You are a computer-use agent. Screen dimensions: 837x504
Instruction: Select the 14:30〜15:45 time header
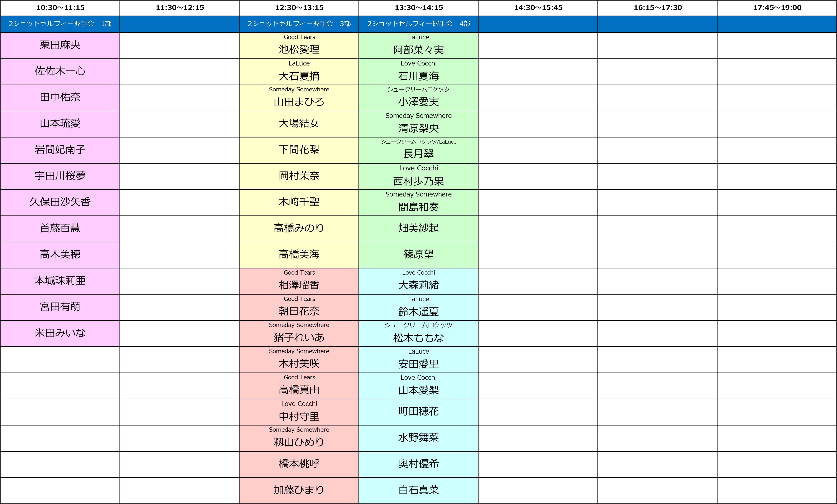(x=538, y=7)
